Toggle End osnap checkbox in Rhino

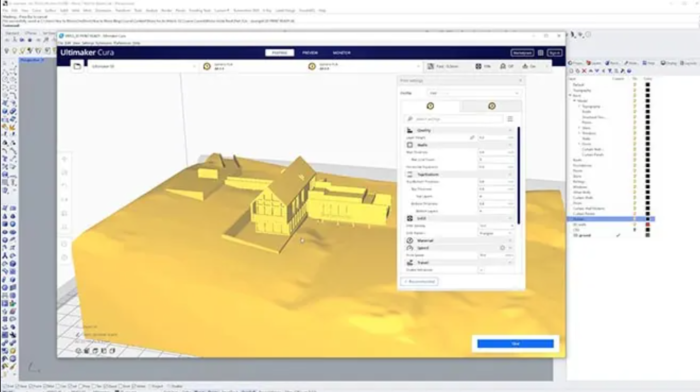pos(5,386)
